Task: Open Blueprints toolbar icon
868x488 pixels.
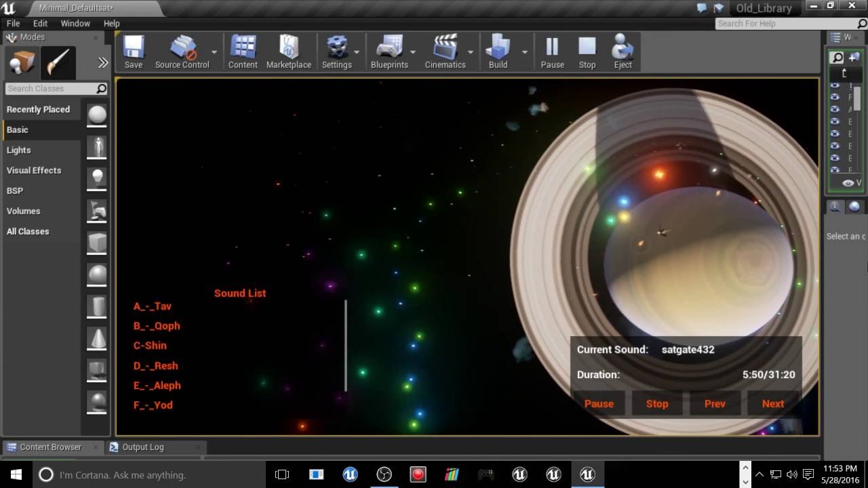Action: coord(389,53)
